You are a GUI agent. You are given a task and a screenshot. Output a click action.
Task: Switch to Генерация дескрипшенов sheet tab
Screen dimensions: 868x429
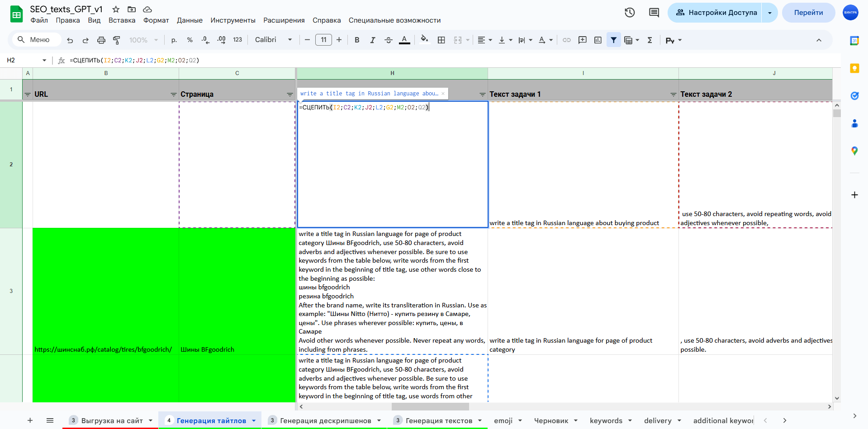click(x=325, y=420)
